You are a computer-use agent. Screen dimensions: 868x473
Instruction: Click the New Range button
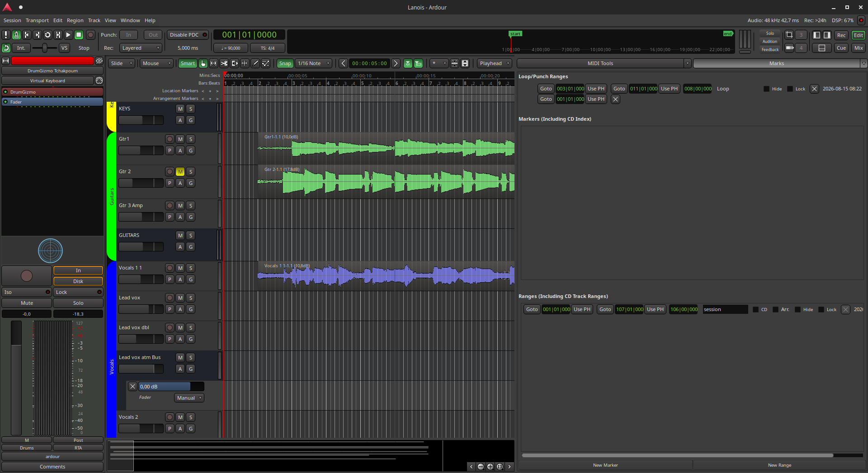tap(779, 465)
